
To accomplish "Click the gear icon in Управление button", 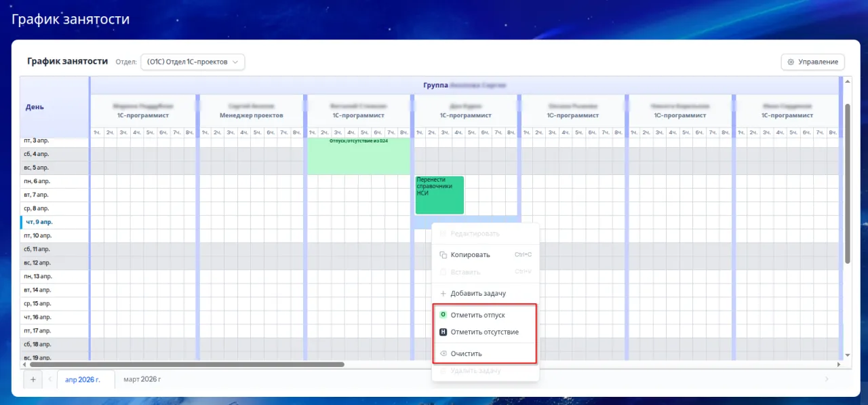I will tap(791, 62).
